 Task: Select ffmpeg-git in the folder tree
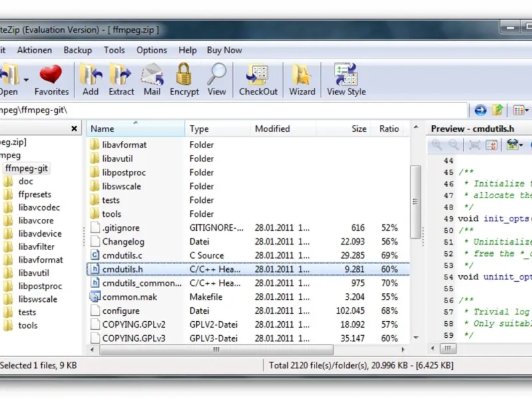coord(27,168)
